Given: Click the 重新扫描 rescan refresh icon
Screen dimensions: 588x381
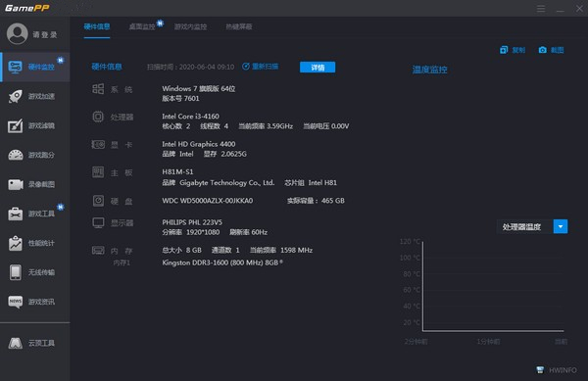Looking at the screenshot, I should coord(246,67).
